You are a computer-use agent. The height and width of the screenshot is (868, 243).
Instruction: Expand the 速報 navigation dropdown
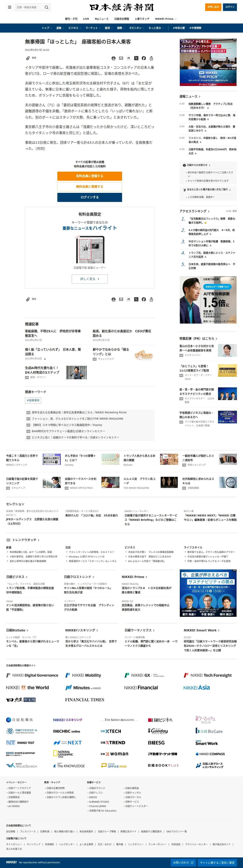(x=60, y=28)
